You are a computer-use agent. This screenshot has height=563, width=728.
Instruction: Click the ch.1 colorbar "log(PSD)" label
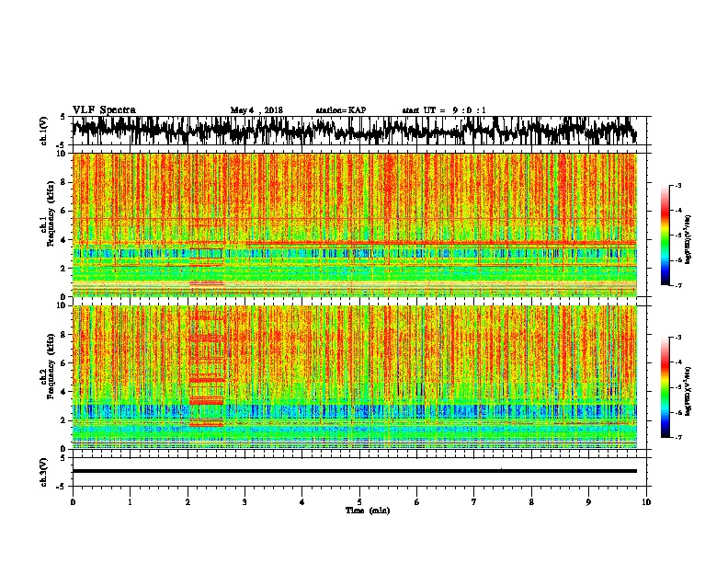(688, 240)
